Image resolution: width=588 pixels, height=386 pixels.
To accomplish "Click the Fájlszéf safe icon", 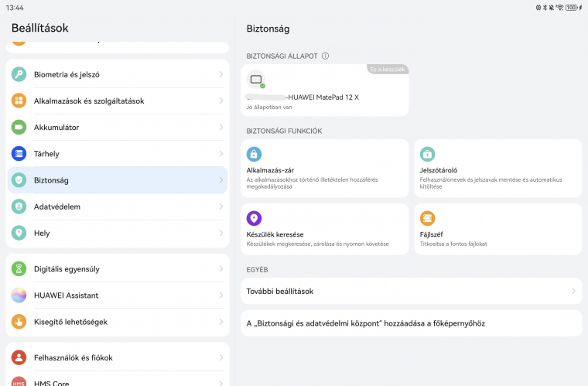I will (427, 218).
